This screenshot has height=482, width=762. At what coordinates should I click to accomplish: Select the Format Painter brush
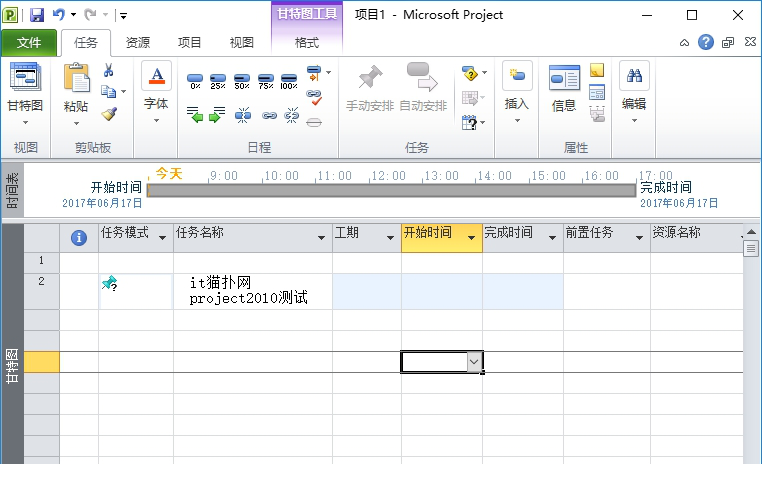tap(109, 114)
